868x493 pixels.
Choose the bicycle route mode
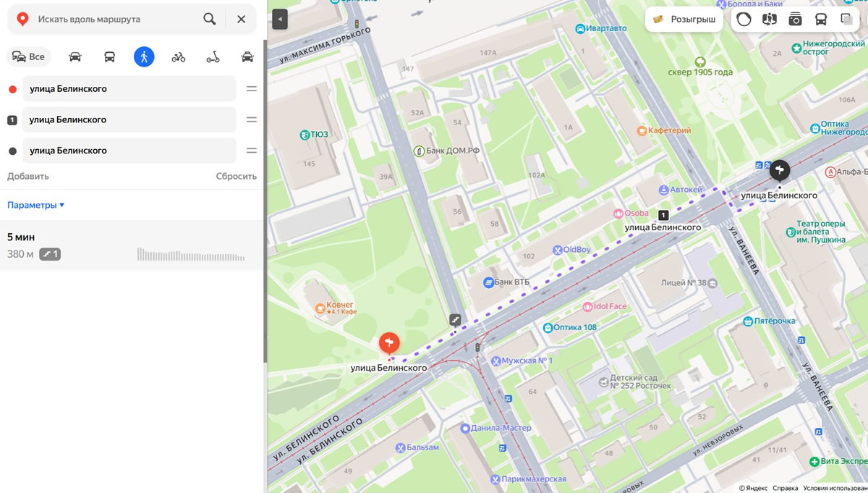[x=179, y=56]
